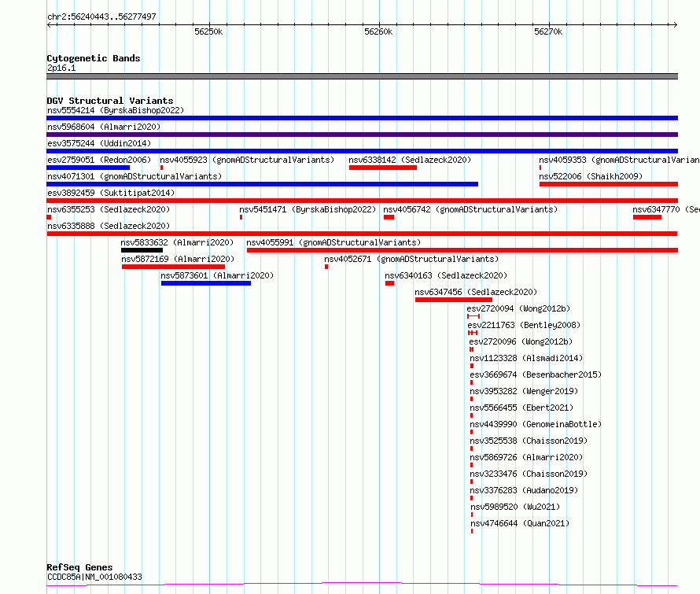Open nsv4746644 (Quan2021) label
The height and width of the screenshot is (594, 700).
(520, 523)
